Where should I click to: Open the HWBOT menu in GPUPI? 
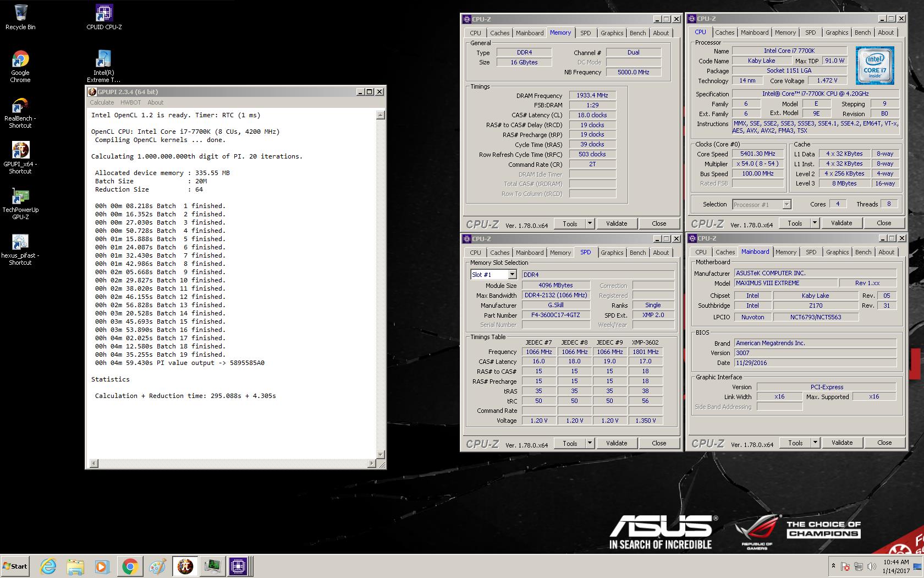click(x=130, y=102)
